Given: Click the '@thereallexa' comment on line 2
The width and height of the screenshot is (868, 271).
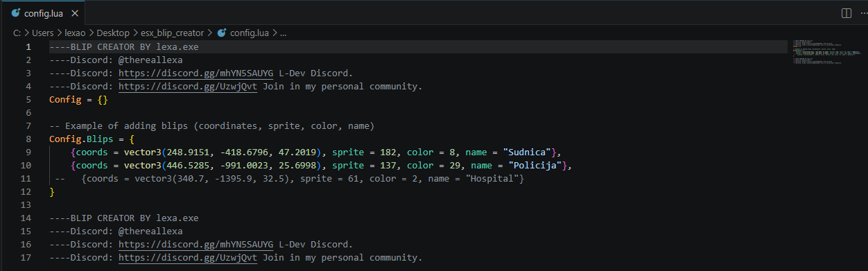Looking at the screenshot, I should coord(150,60).
